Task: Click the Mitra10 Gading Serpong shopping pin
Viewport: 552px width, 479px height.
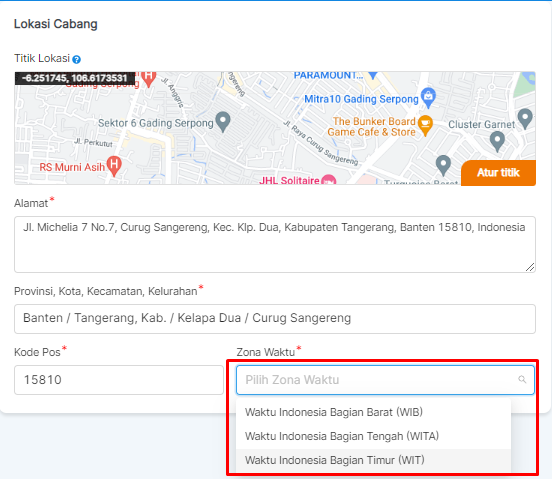Action: pos(428,97)
